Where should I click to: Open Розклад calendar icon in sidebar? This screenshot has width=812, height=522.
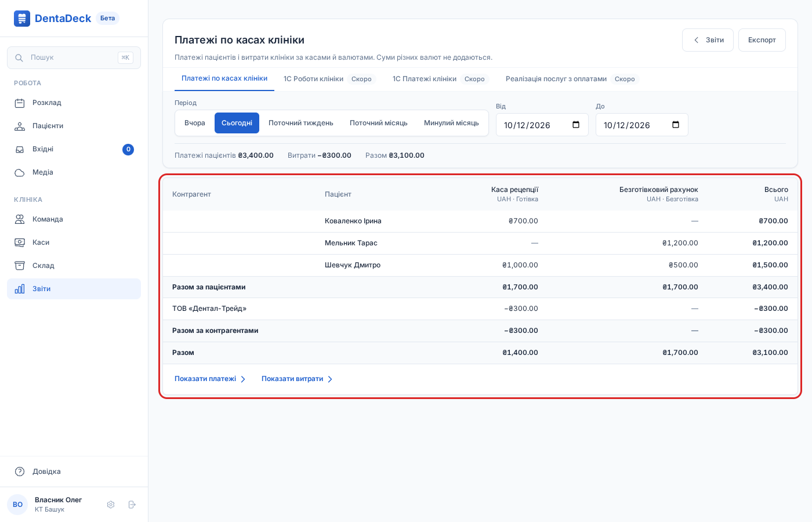20,103
